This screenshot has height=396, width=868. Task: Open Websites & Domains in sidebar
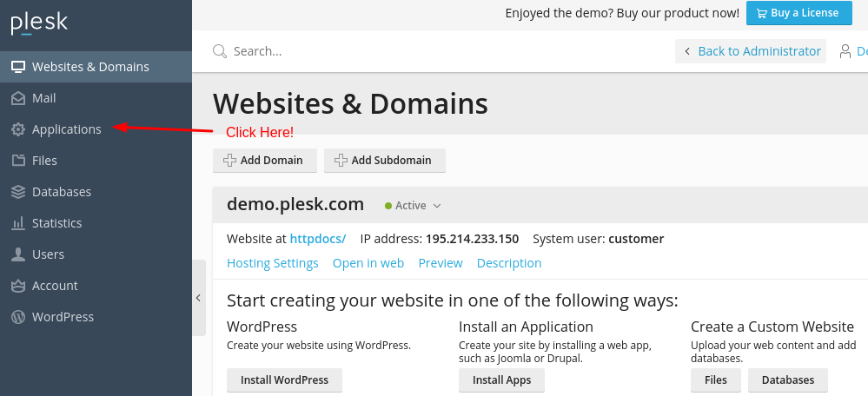click(90, 67)
